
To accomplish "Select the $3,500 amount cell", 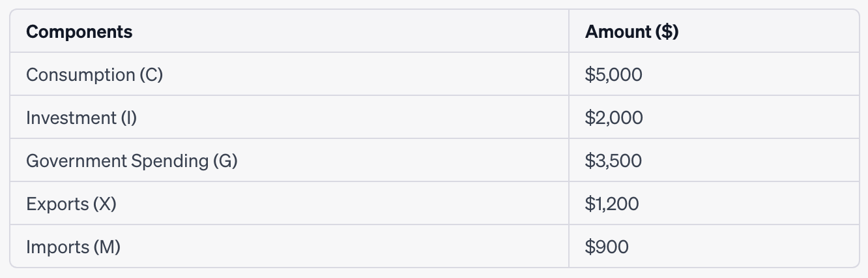I will click(714, 161).
